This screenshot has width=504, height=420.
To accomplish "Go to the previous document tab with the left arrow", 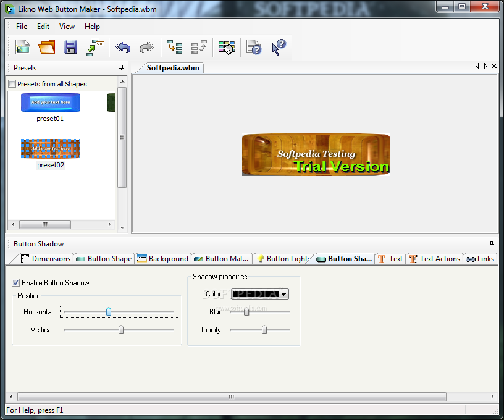I will (x=477, y=66).
